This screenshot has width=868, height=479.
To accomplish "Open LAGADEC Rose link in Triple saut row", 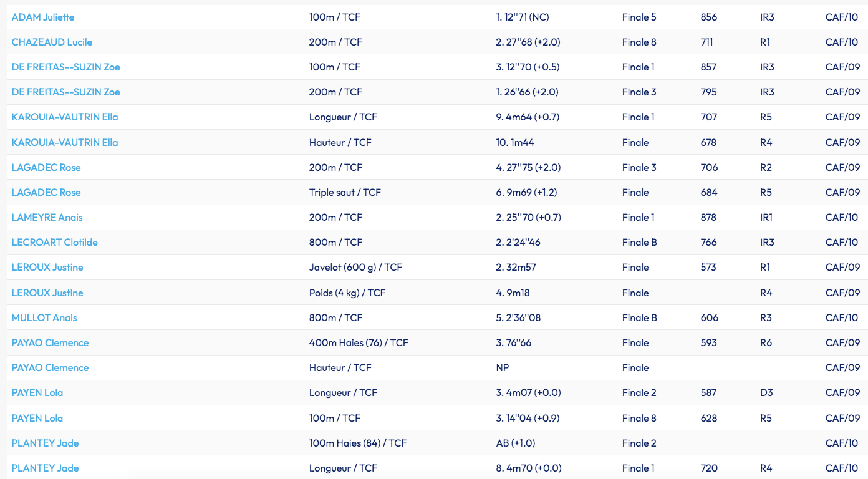I will pyautogui.click(x=46, y=192).
